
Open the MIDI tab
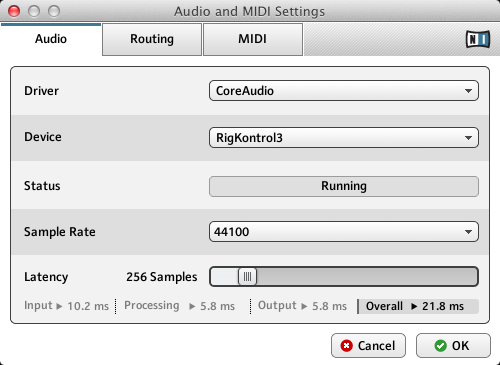[253, 39]
